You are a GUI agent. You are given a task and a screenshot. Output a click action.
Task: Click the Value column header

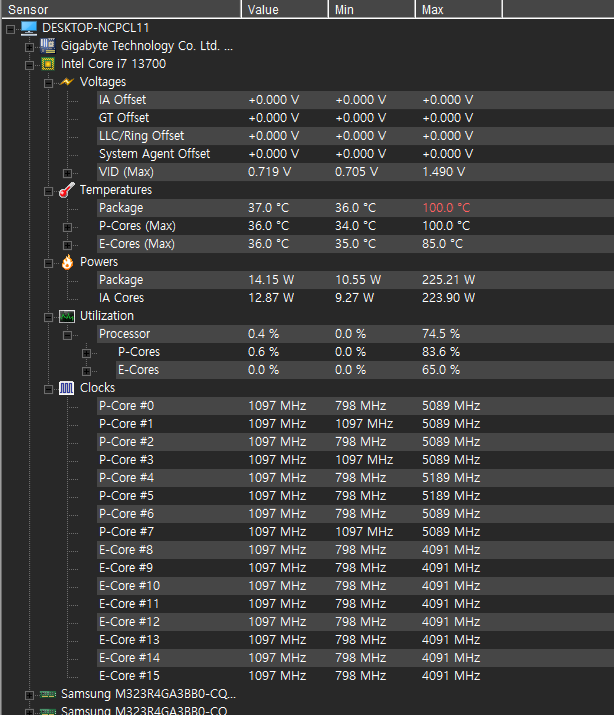point(284,9)
